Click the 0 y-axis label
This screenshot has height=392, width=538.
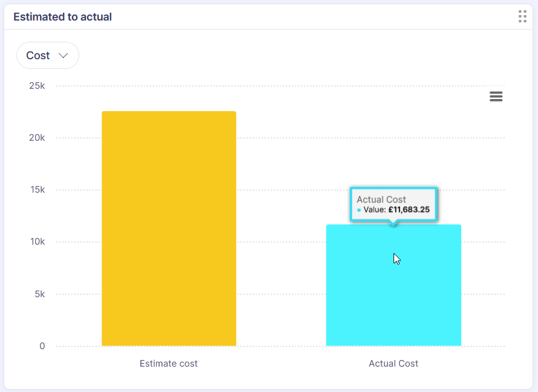pyautogui.click(x=42, y=346)
